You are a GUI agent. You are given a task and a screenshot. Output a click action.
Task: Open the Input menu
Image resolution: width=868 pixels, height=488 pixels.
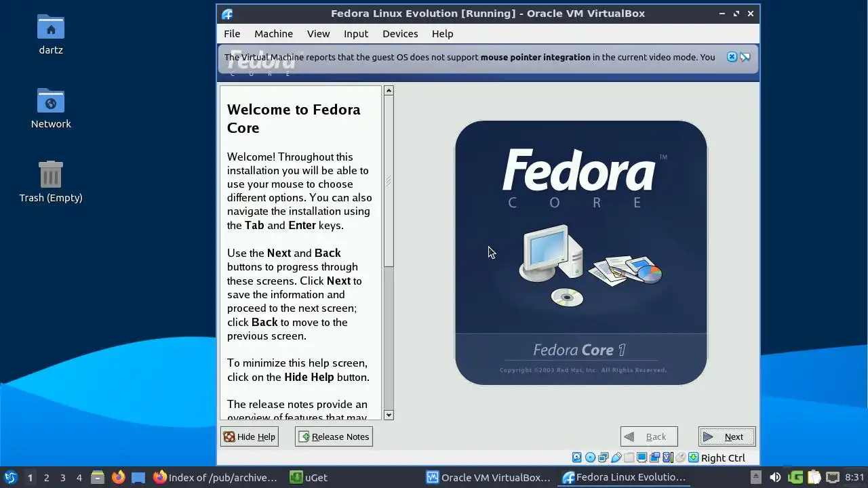pos(356,34)
